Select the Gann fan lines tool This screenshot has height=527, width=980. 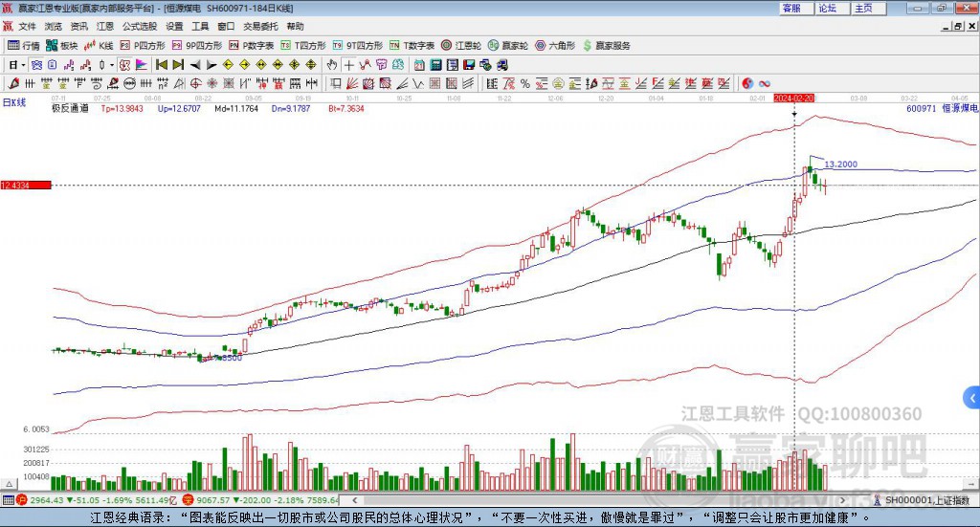352,83
